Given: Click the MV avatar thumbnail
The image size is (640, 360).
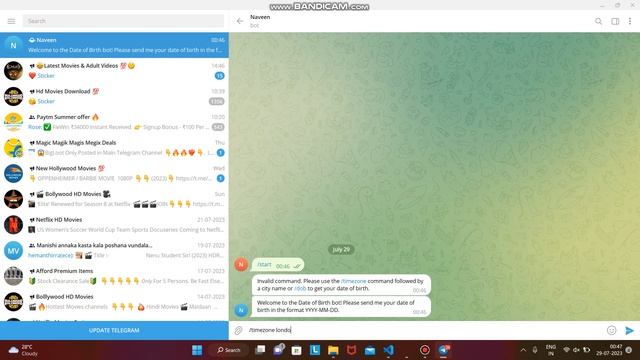Looking at the screenshot, I should pyautogui.click(x=13, y=251).
